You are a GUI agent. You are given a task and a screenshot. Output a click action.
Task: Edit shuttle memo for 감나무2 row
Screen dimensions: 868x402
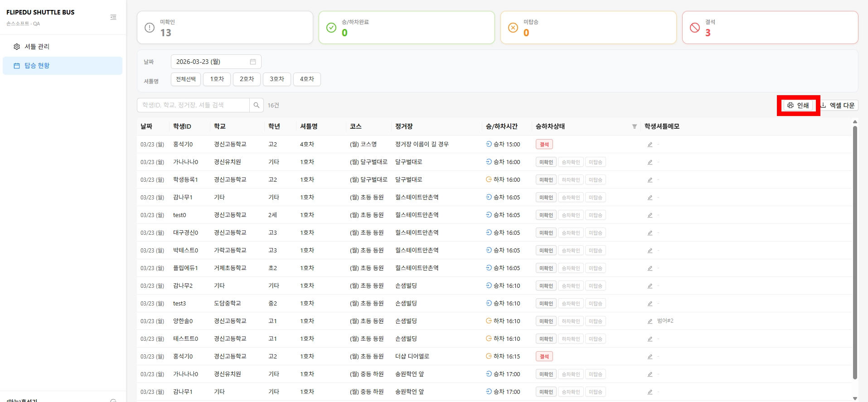650,286
